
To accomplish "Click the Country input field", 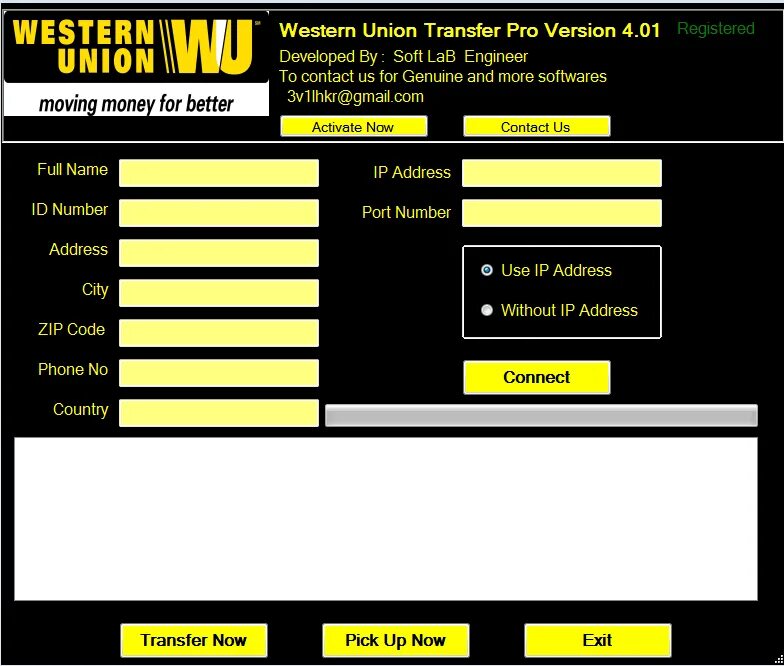I will [x=218, y=413].
